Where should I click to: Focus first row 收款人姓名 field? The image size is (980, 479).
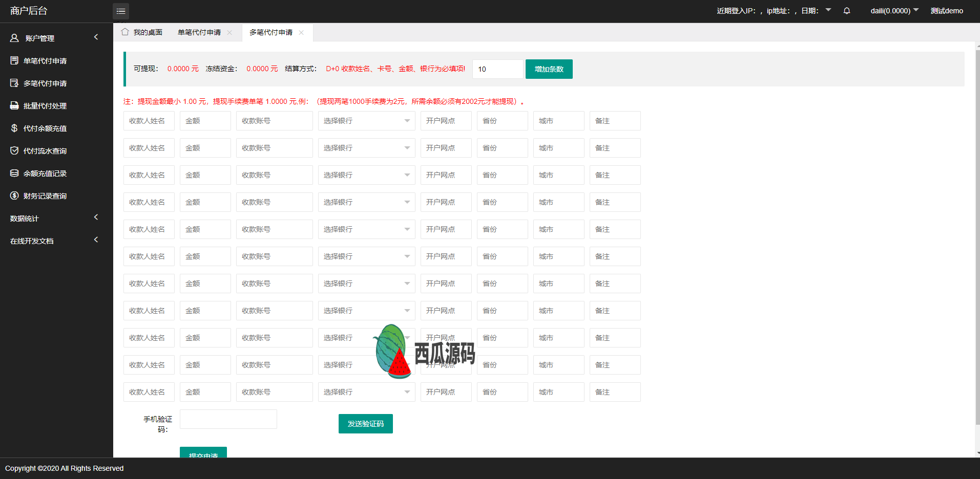click(x=149, y=121)
